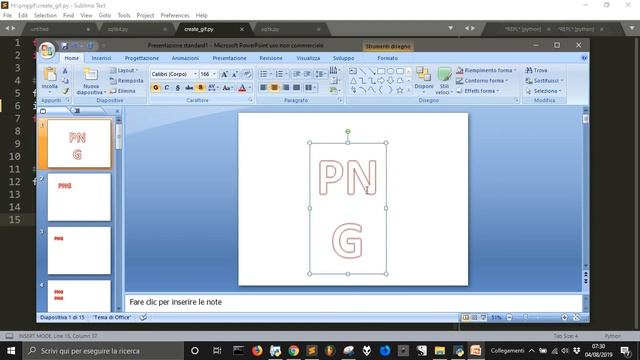
Task: Open Task View on the taskbar
Action: tap(217, 351)
